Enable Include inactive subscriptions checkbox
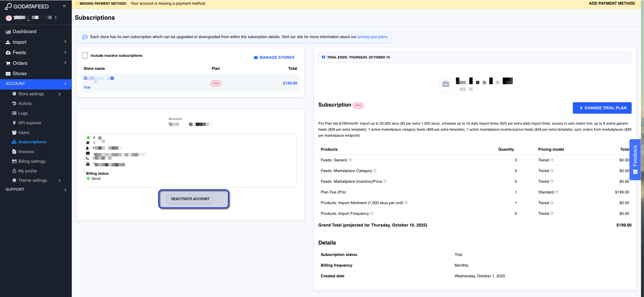The image size is (644, 297). pyautogui.click(x=85, y=55)
